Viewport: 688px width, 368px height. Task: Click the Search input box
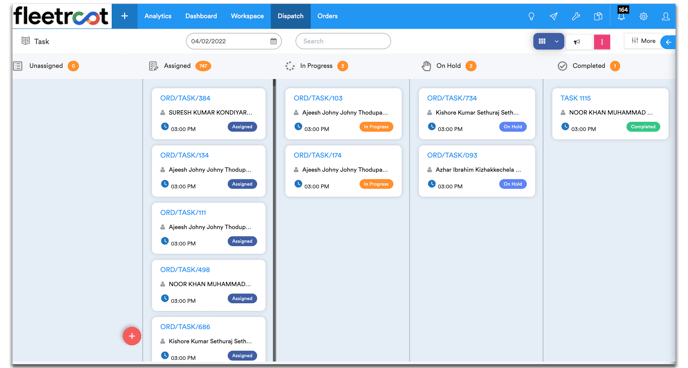343,41
